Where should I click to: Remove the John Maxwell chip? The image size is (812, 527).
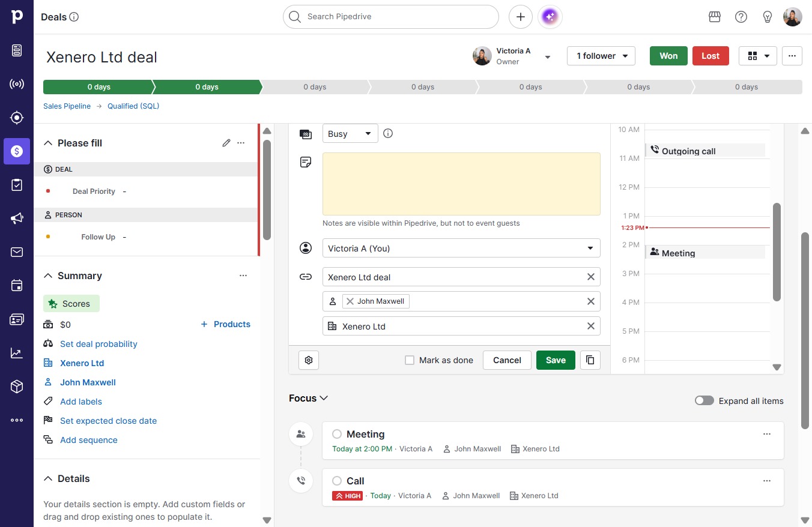[x=350, y=301]
